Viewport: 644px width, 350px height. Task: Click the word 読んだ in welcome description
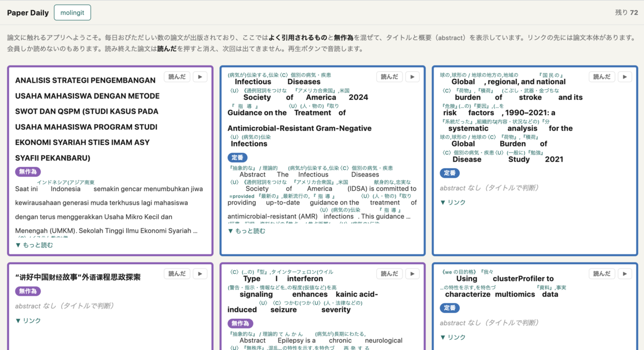[x=167, y=48]
